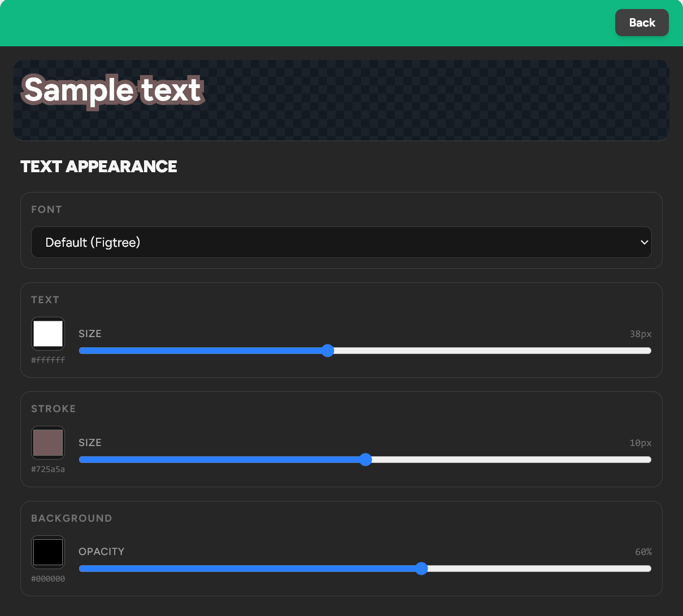Click the BACKGROUND section label

click(x=72, y=518)
